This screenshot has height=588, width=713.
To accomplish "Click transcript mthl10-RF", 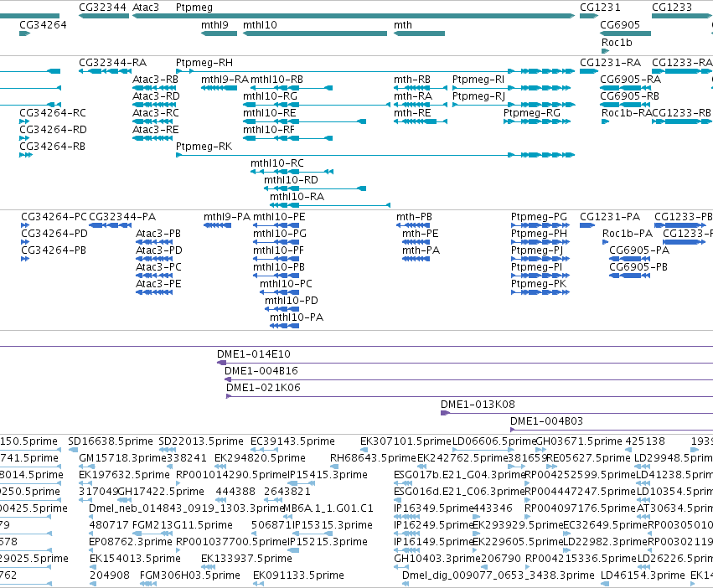I will (x=287, y=138).
